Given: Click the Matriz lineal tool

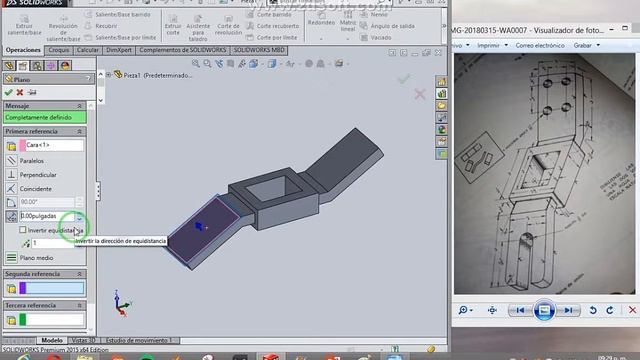Looking at the screenshot, I should click(x=348, y=22).
